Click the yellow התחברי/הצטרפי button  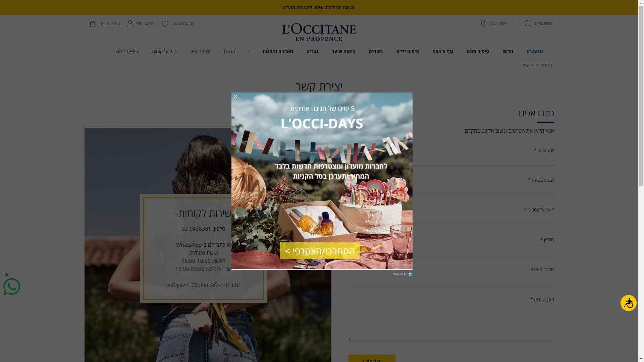320,251
